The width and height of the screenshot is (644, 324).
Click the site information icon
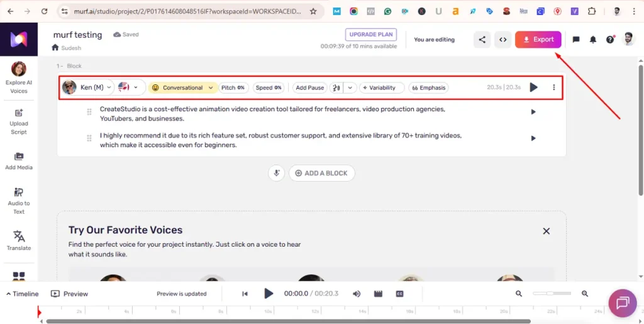pos(65,11)
